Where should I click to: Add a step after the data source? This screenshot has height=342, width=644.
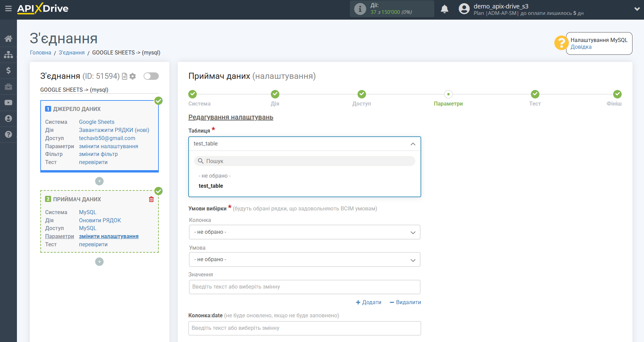pos(99,181)
